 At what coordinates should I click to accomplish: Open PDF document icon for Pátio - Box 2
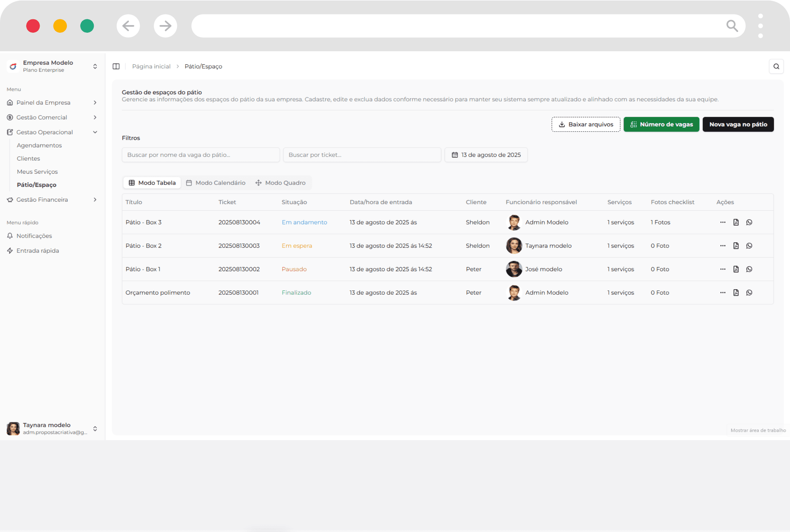(736, 246)
